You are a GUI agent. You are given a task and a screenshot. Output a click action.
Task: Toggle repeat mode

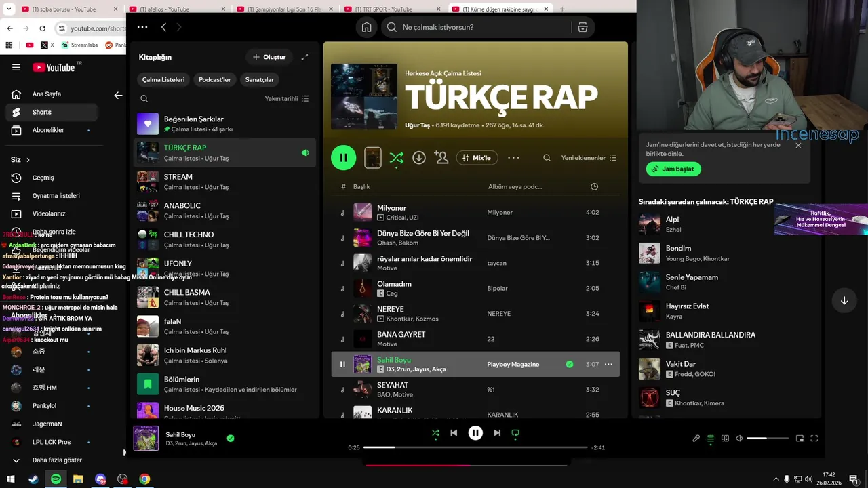(515, 433)
